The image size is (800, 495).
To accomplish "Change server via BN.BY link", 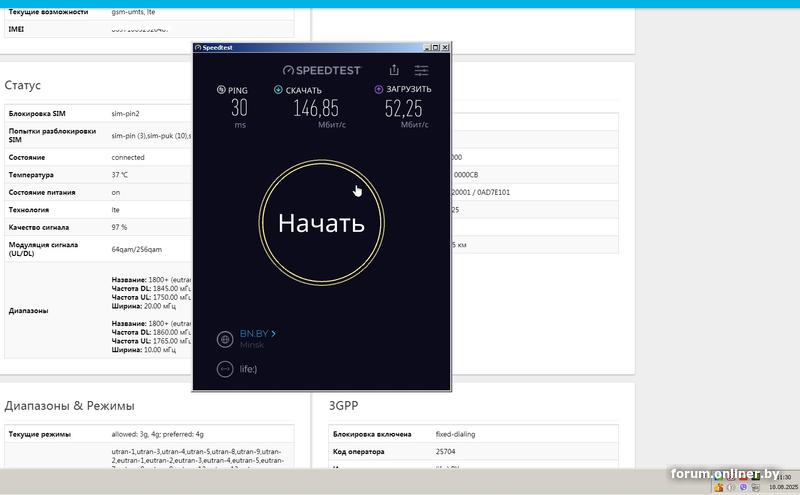I will click(254, 334).
